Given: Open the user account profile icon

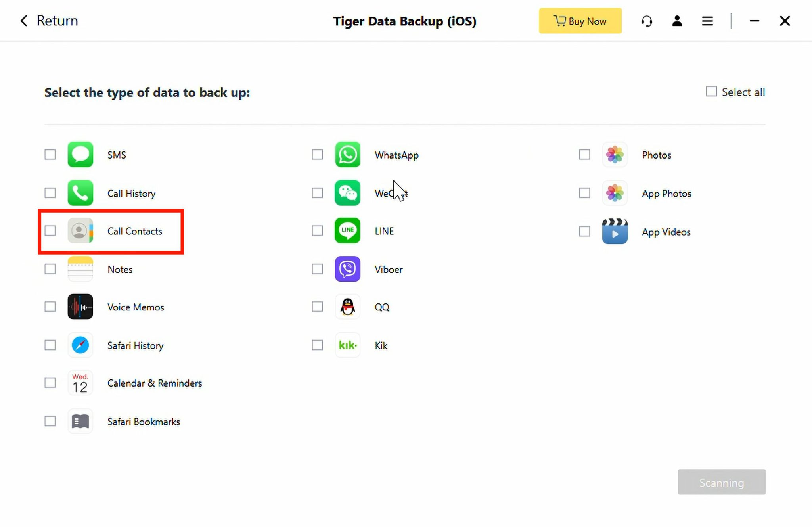Looking at the screenshot, I should click(677, 21).
